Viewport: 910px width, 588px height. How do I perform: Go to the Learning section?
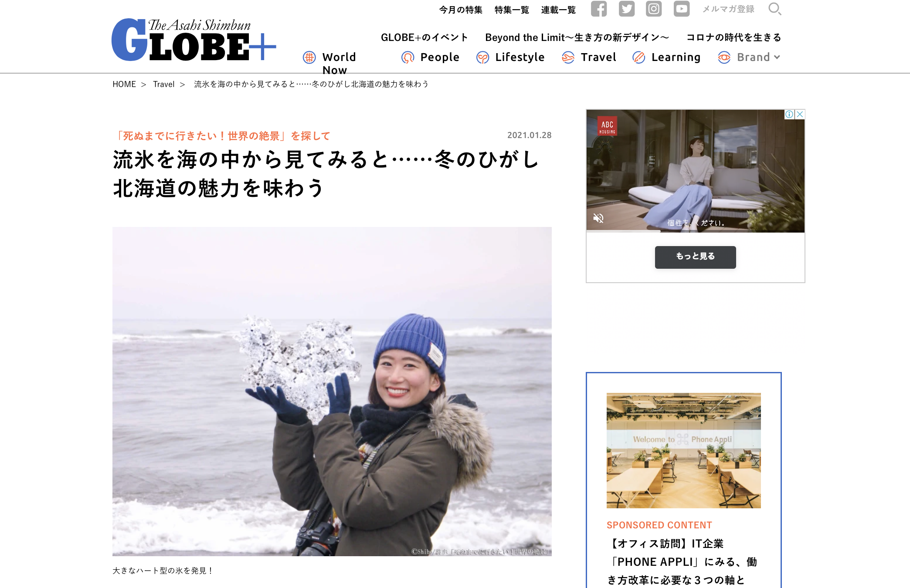666,57
